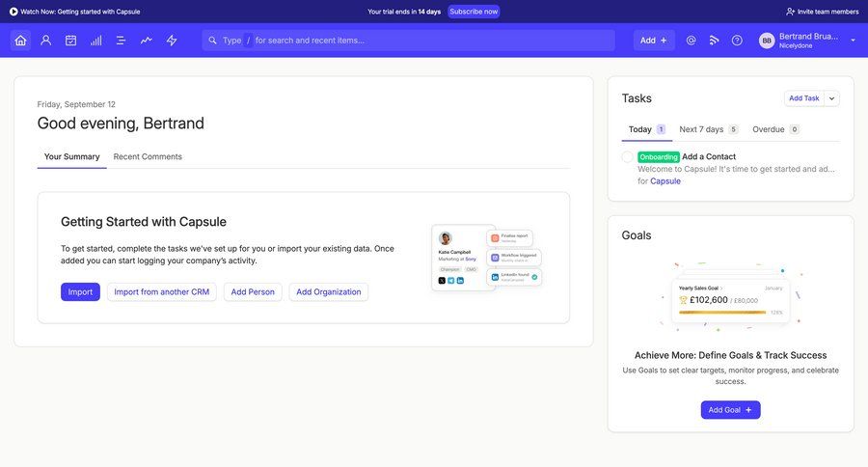Go to the Home dashboard icon
Image resolution: width=868 pixels, height=467 pixels.
20,41
